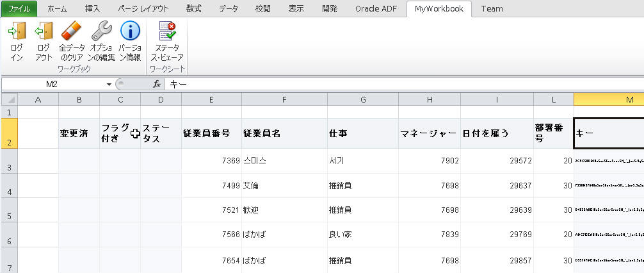Select row 6 header
The width and height of the screenshot is (644, 273).
click(9, 235)
